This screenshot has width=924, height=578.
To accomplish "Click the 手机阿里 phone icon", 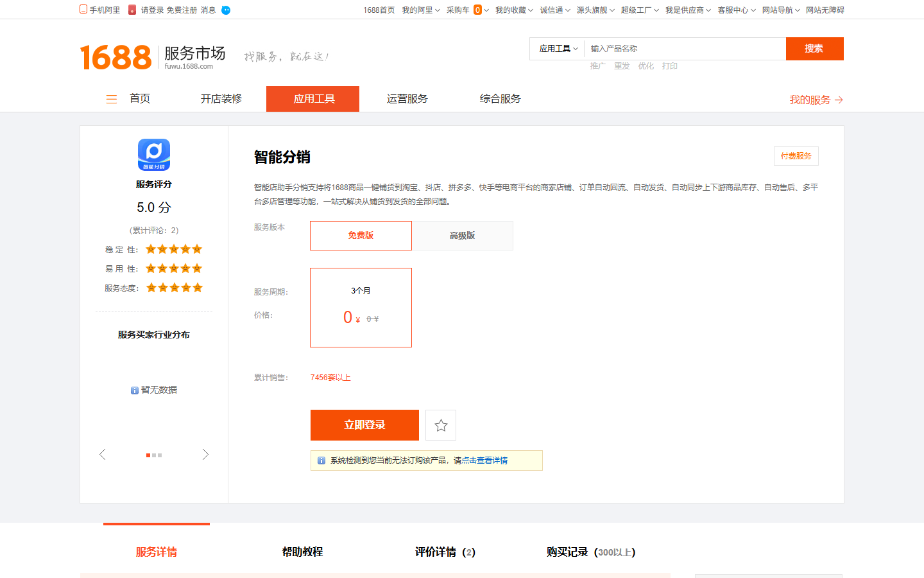I will point(83,10).
